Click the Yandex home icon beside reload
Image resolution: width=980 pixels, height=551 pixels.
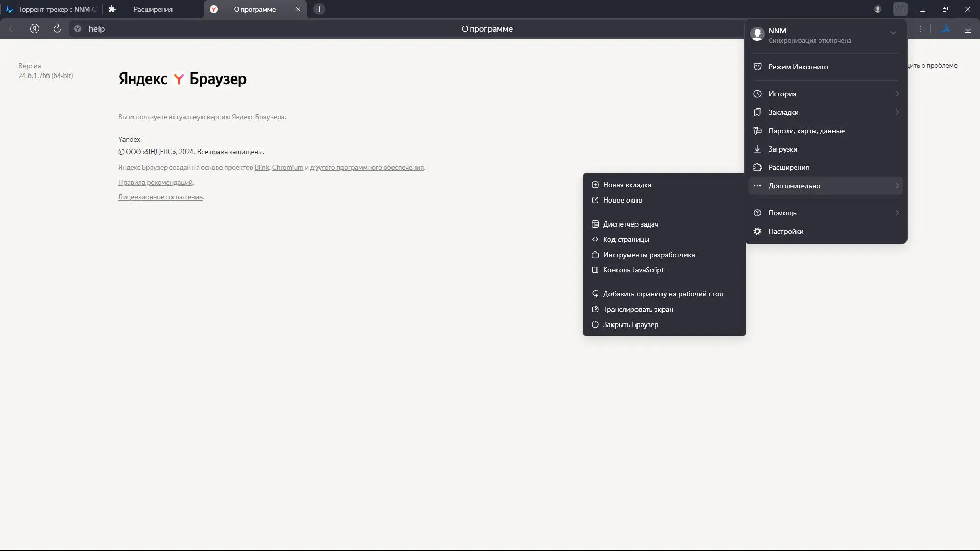35,29
